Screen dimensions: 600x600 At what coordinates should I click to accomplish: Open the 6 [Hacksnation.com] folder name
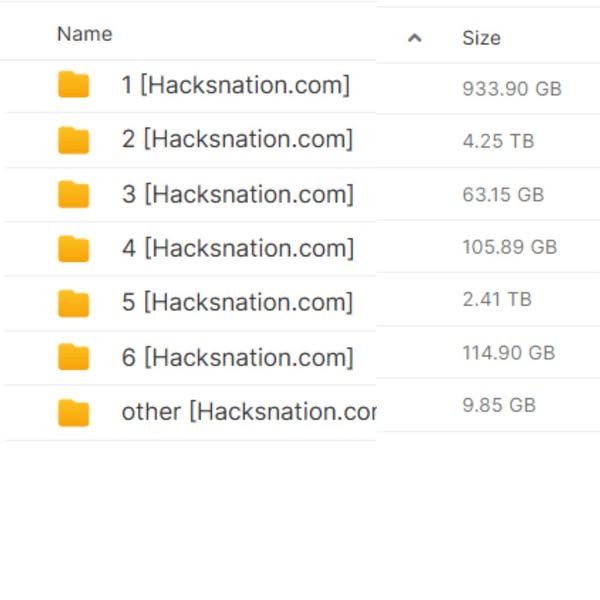pos(238,356)
